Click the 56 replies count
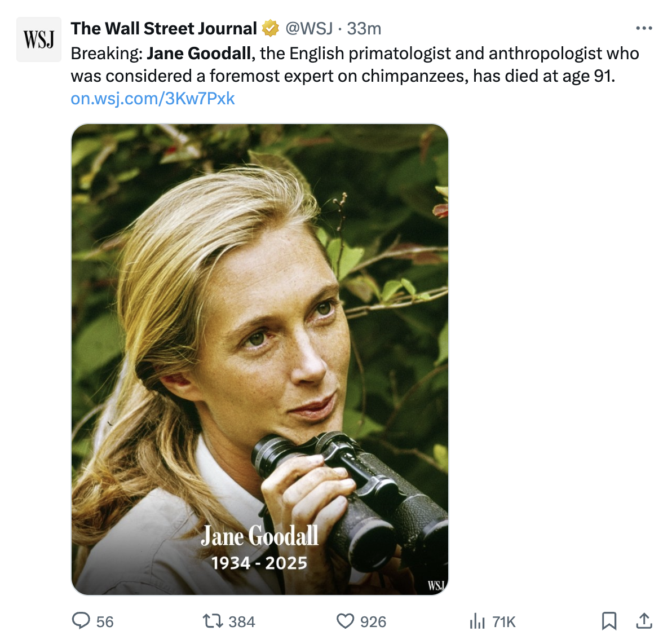672x644 pixels. pos(105,622)
